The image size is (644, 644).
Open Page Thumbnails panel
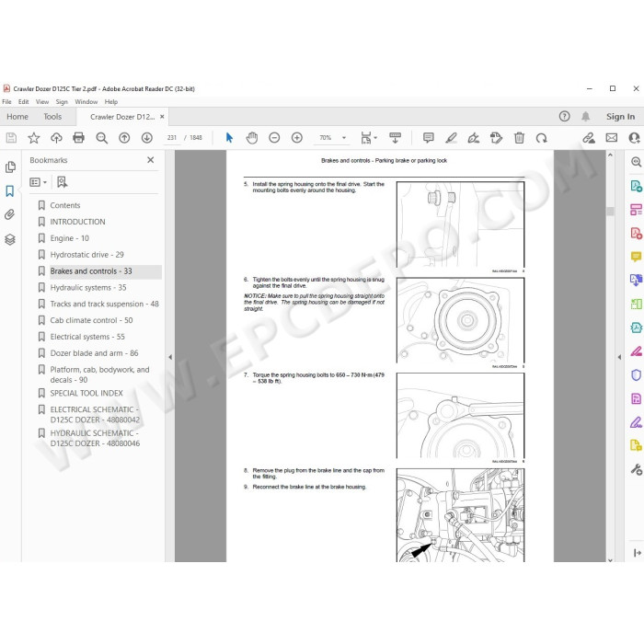[10, 167]
